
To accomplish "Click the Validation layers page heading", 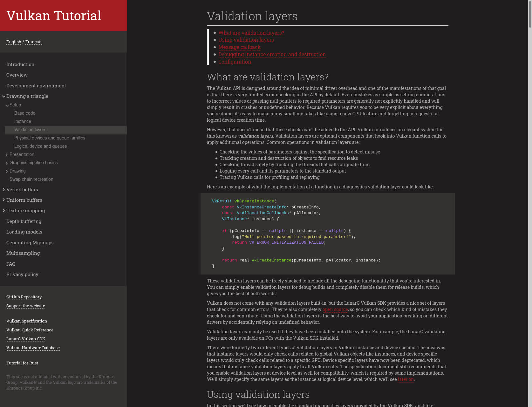I will click(252, 16).
